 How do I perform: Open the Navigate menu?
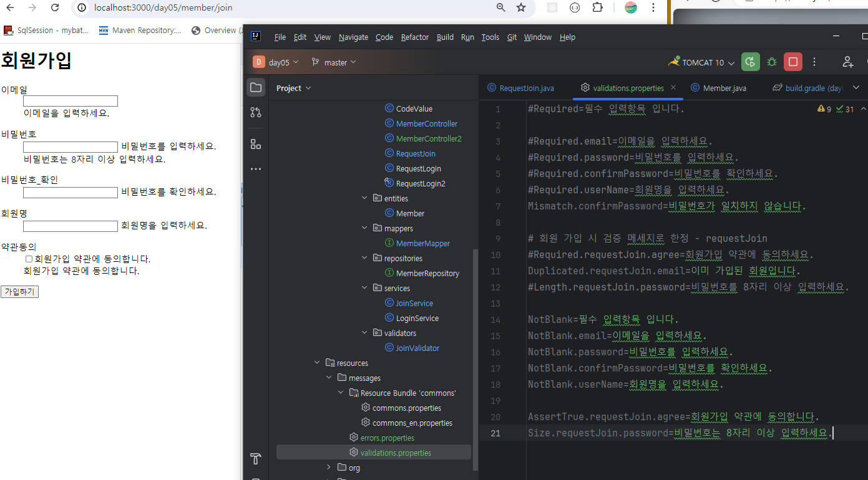coord(353,37)
